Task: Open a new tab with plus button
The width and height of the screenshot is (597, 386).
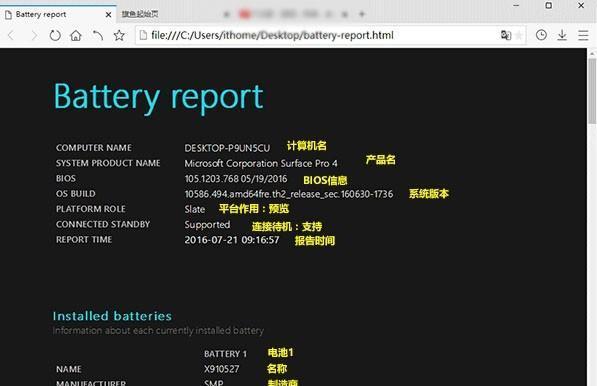Action: (x=362, y=14)
